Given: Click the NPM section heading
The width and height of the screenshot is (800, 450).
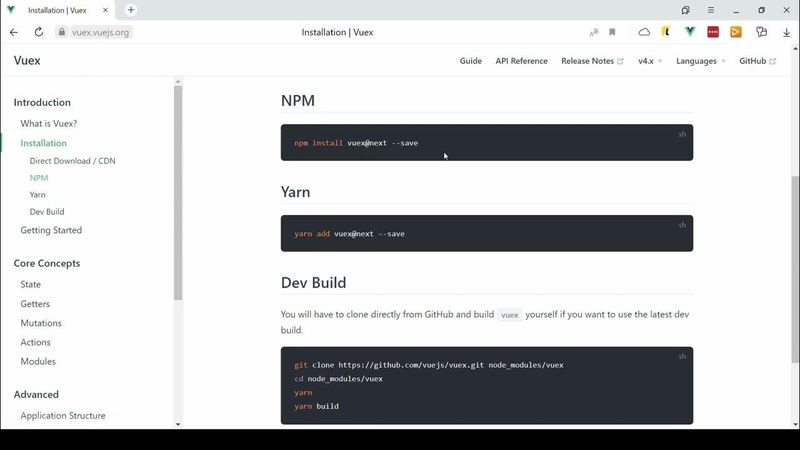Looking at the screenshot, I should coord(298,101).
